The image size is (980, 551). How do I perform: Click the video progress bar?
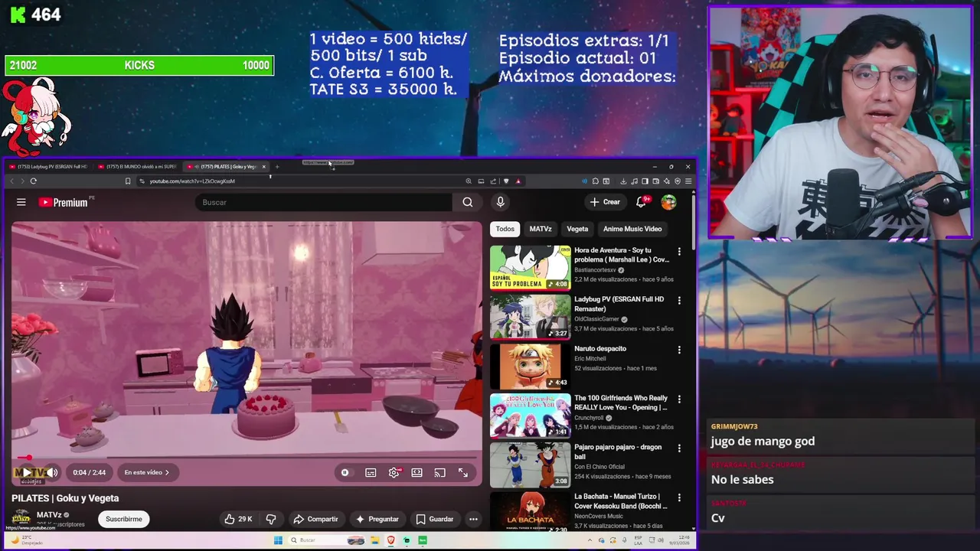click(247, 458)
